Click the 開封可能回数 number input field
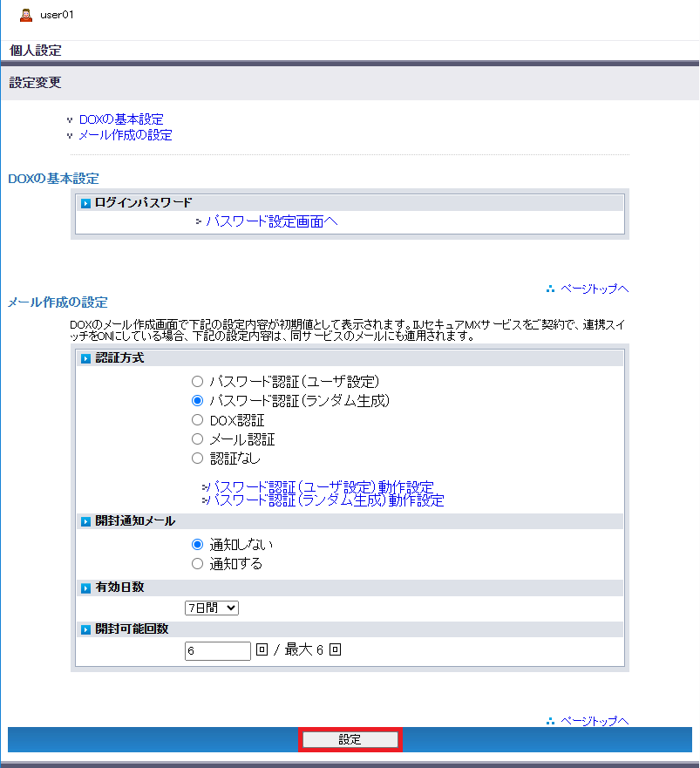Screen dimensions: 700x768 tap(218, 650)
